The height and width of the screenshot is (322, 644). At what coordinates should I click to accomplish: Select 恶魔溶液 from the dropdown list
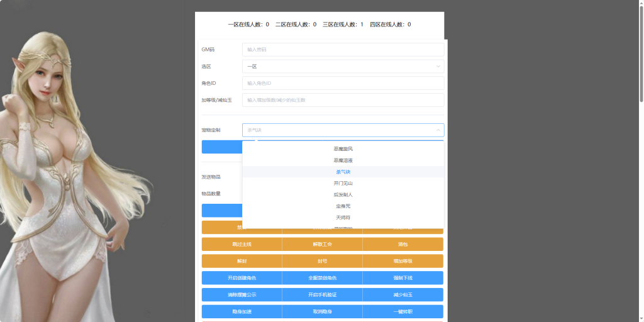[343, 160]
